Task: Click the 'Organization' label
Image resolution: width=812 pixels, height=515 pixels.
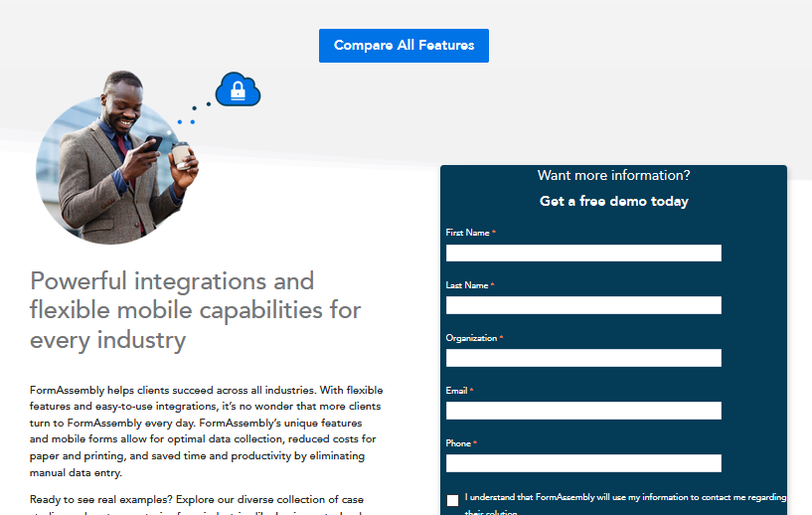Action: click(471, 338)
